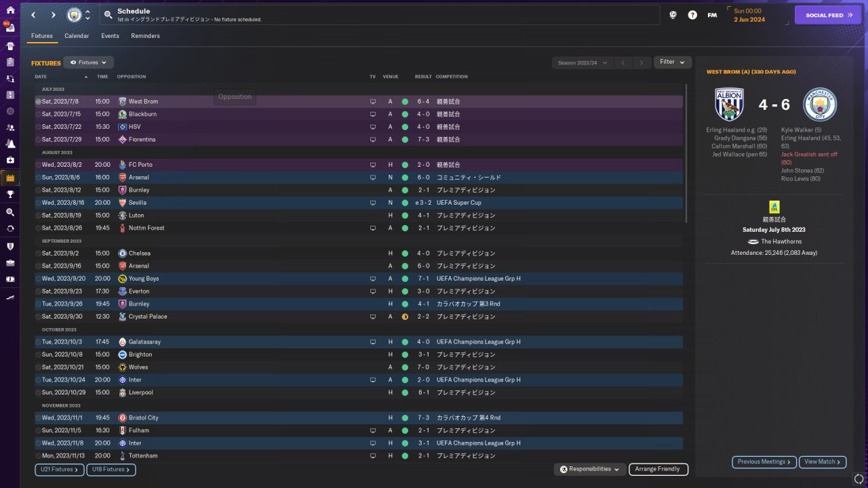The image size is (868, 488).
Task: Open the Training cones icon in sidebar
Action: (x=9, y=144)
